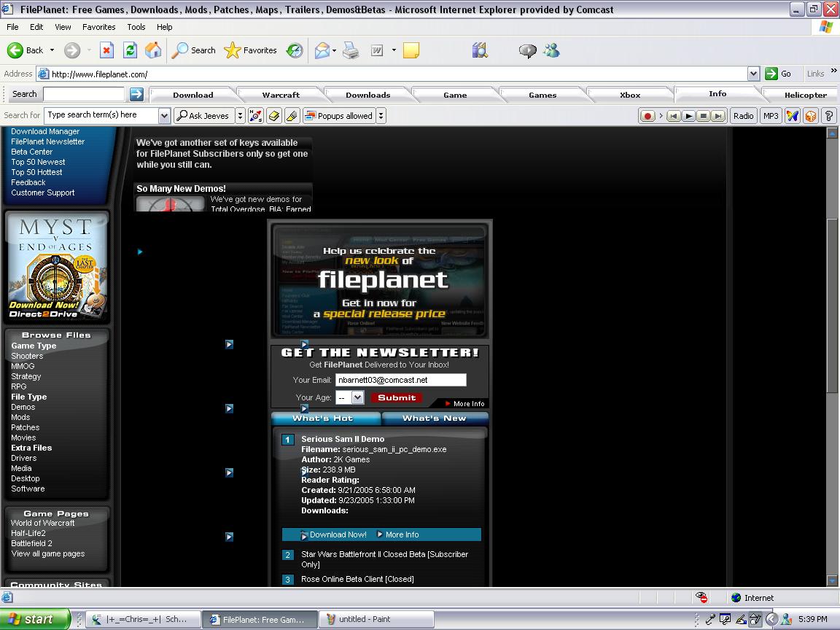Open the History clock icon

tap(295, 50)
